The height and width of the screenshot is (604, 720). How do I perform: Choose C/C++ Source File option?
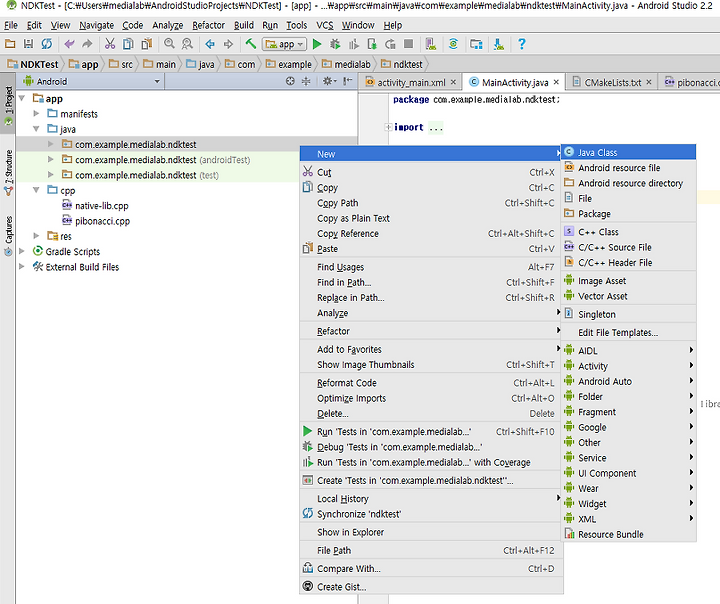[x=628, y=247]
